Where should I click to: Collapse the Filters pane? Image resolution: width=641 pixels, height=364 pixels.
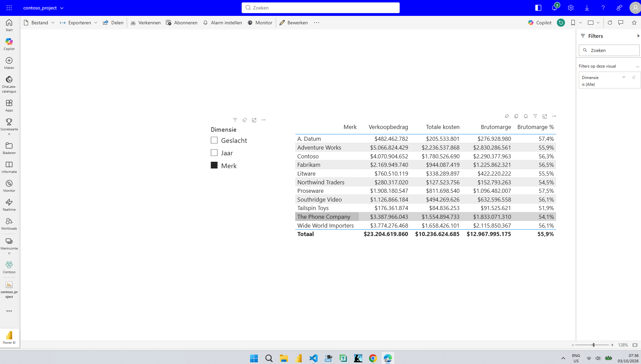coord(638,36)
